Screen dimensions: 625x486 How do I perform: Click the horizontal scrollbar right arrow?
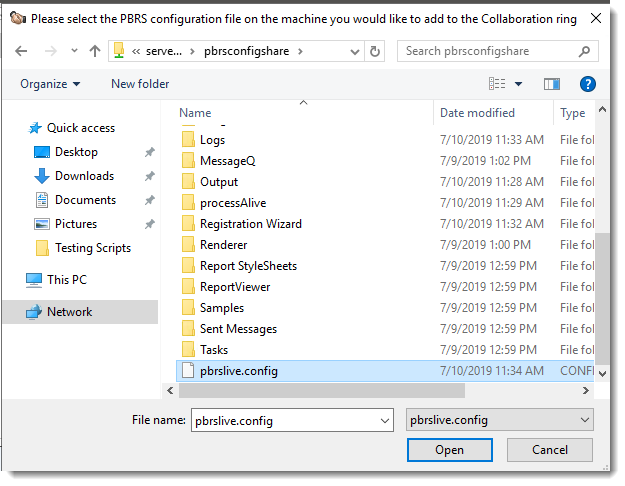point(585,390)
